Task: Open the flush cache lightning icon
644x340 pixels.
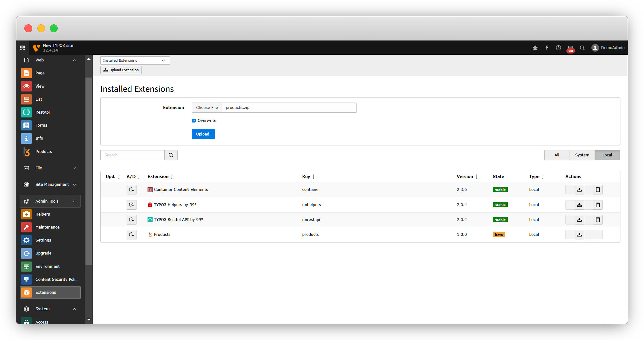Action: point(547,48)
